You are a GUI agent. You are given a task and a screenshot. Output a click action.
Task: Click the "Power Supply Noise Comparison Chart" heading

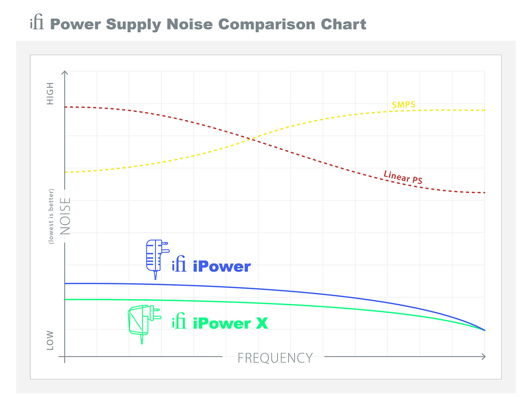(x=208, y=25)
